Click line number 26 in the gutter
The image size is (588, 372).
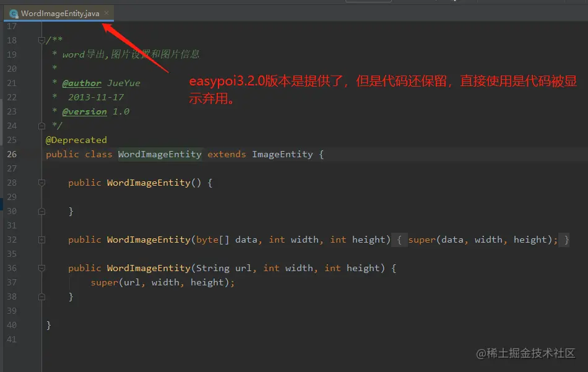(12, 154)
